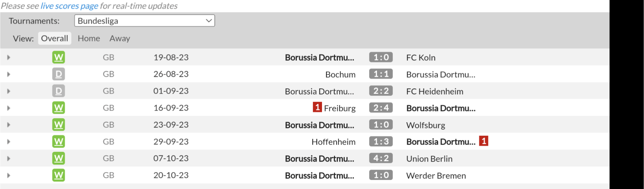Open the 1:0 score against Wolfsburg
This screenshot has width=644, height=189.
click(381, 125)
